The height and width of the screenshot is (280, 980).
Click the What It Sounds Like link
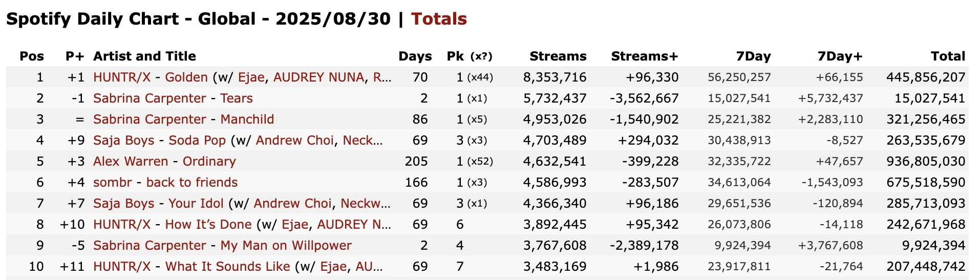pyautogui.click(x=227, y=267)
